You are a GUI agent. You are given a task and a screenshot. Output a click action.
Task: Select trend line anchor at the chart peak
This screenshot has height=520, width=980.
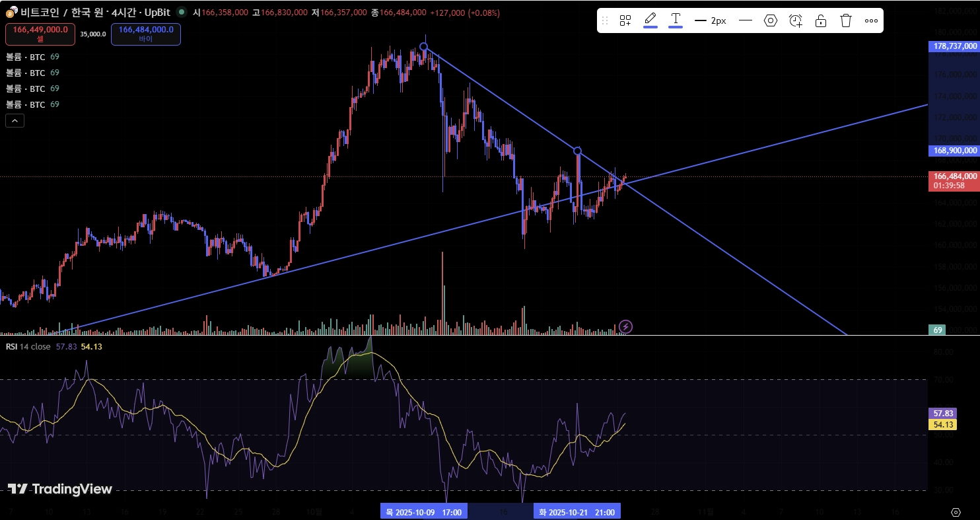tap(424, 47)
